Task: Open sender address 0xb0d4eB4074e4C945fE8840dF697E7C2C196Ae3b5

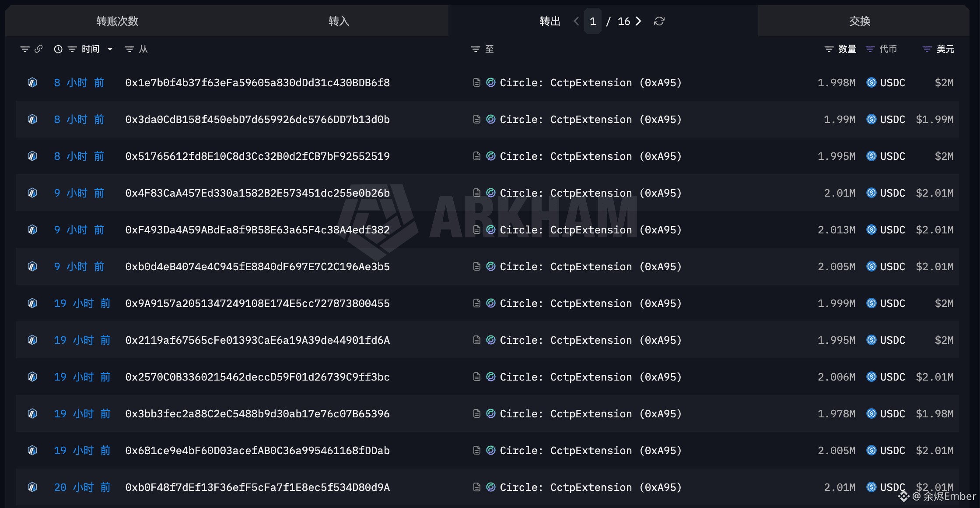Action: coord(257,267)
